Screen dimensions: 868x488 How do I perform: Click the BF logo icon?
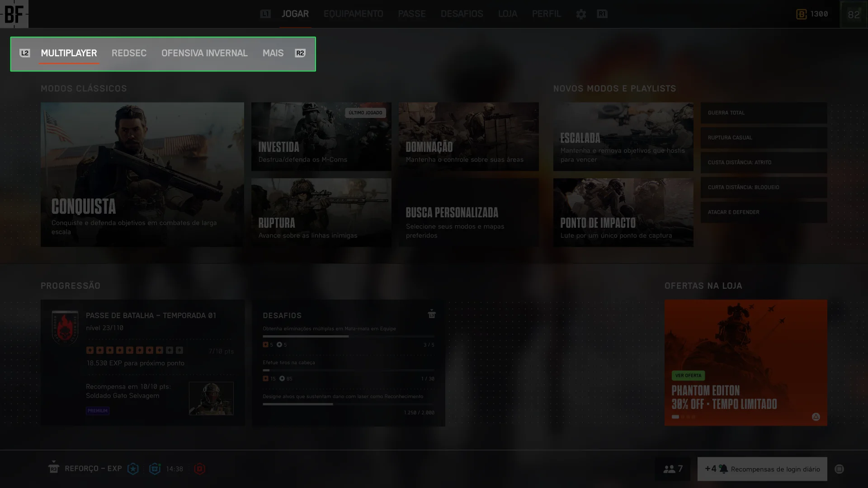[14, 14]
